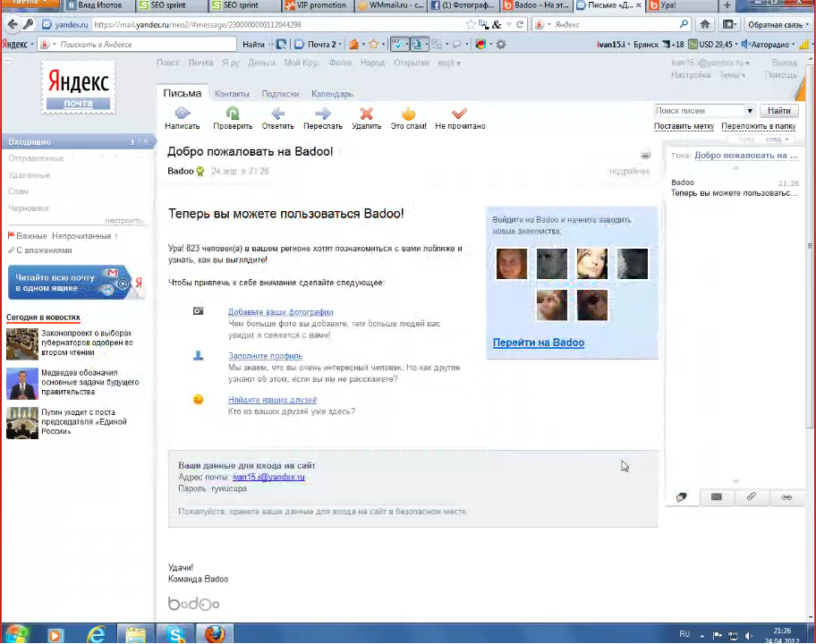
Task: Click the Написать (compose) icon
Action: [x=183, y=113]
